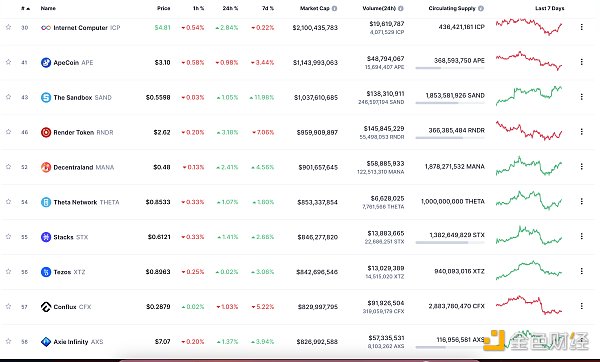Open the three-dot menu for Stacks
The image size is (600, 362).
[x=582, y=236]
